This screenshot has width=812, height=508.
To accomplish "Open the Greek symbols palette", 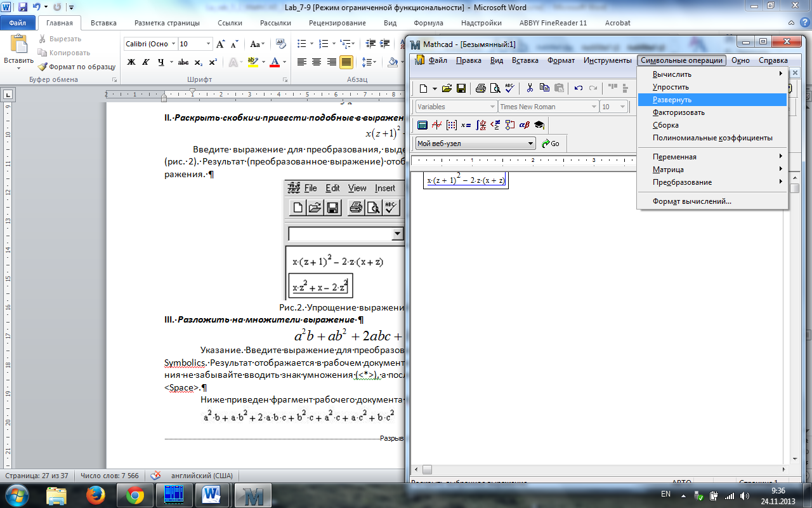I will 525,124.
